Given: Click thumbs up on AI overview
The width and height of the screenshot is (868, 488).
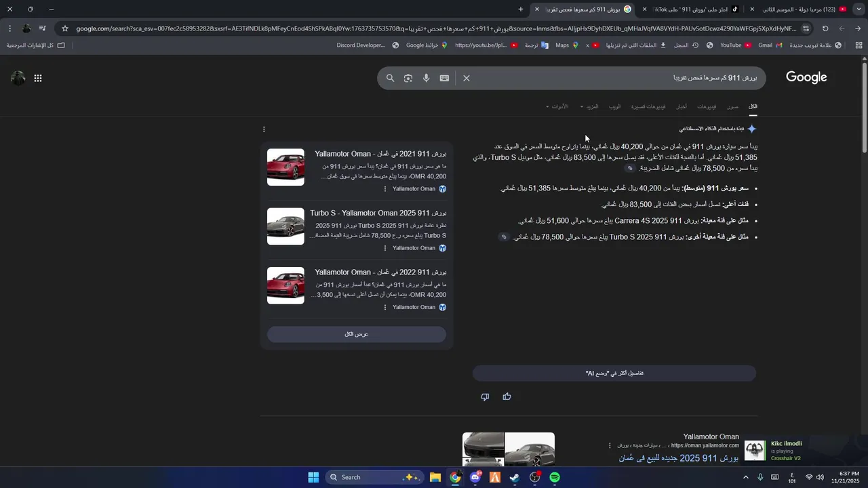Looking at the screenshot, I should point(507,396).
